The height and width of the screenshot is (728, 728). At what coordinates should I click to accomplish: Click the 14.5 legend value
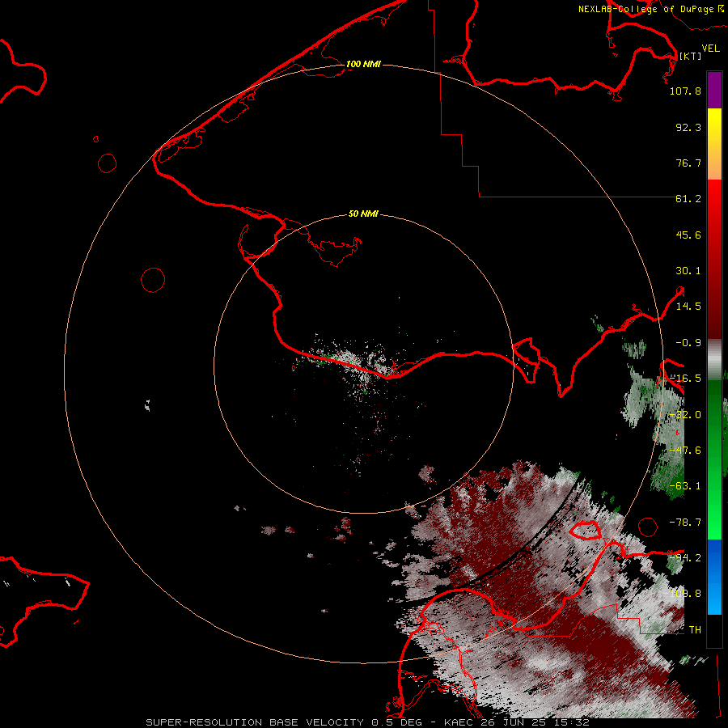688,307
